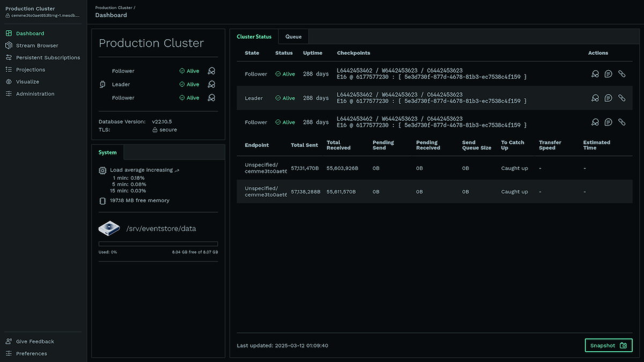This screenshot has width=644, height=362.
Task: Open the Visualize view
Action: [x=27, y=82]
